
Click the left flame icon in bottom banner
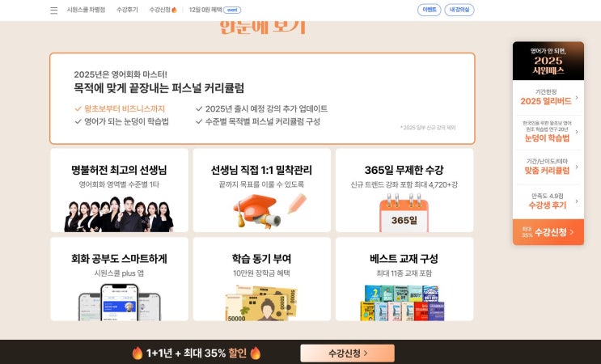pyautogui.click(x=138, y=353)
